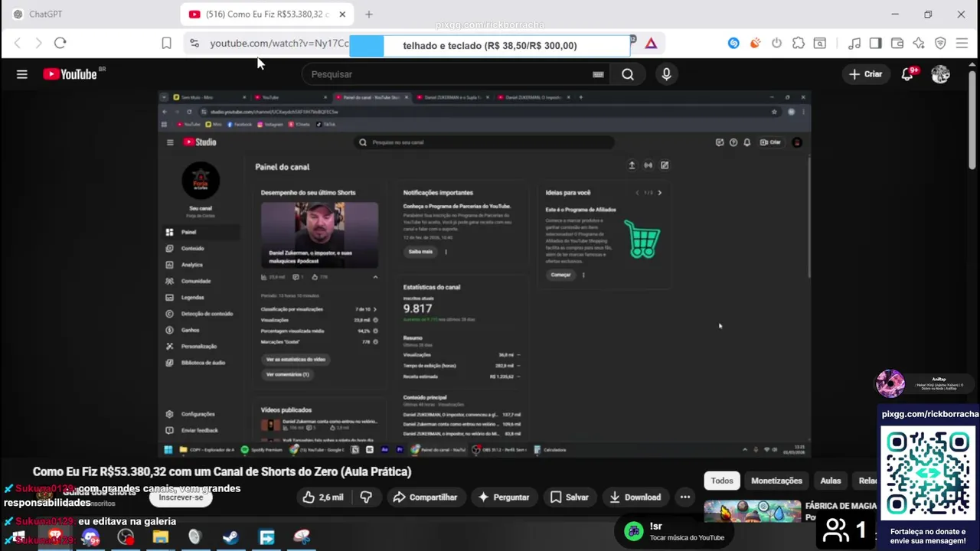This screenshot has width=980, height=551.
Task: Open the FÁBRICA DE MAGIA video thumbnail
Action: point(752,511)
